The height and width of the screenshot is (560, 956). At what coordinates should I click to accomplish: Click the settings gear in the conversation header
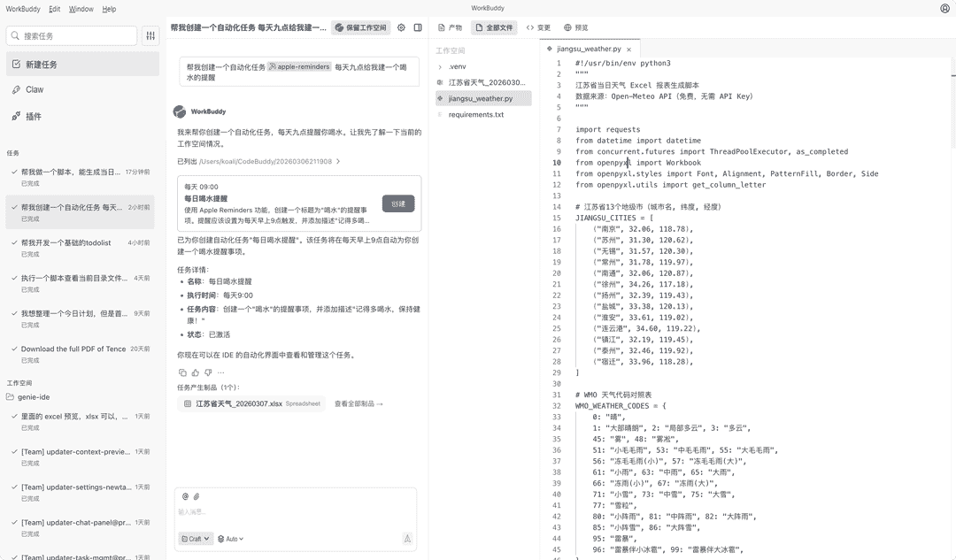(401, 27)
